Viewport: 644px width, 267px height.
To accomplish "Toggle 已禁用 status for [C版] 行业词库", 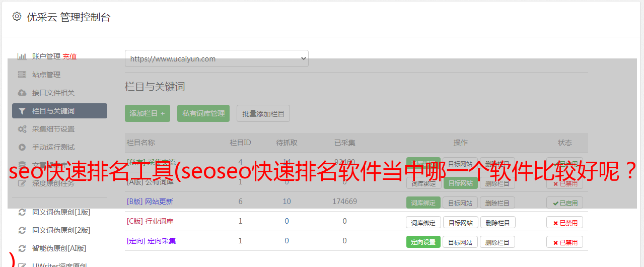I will click(564, 223).
